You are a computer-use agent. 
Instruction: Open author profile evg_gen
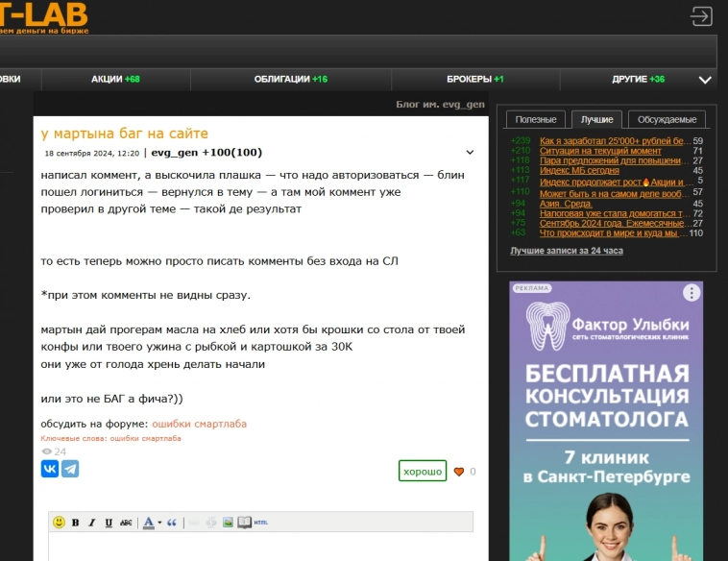pyautogui.click(x=174, y=153)
